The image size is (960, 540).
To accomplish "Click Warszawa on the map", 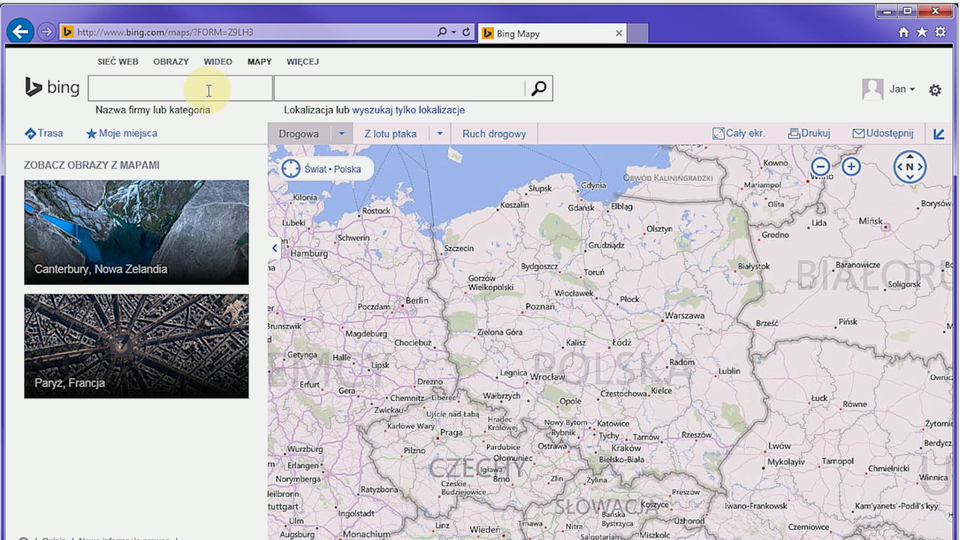I will coord(684,316).
